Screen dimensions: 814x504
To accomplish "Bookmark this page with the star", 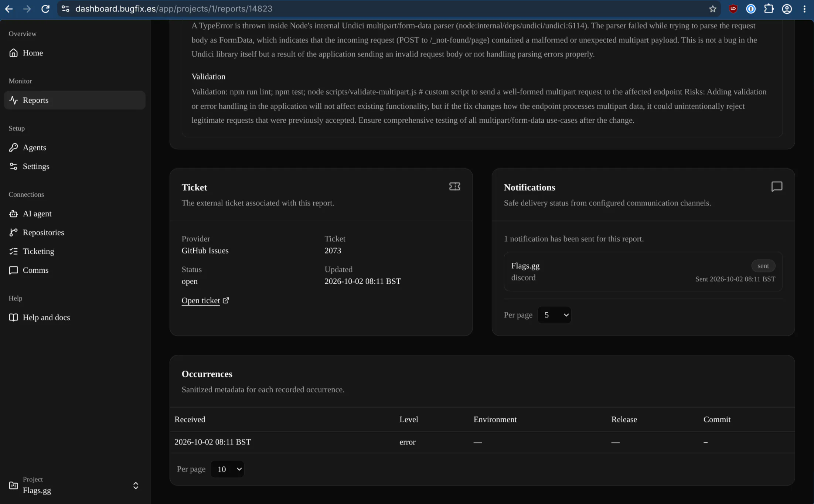I will [713, 9].
